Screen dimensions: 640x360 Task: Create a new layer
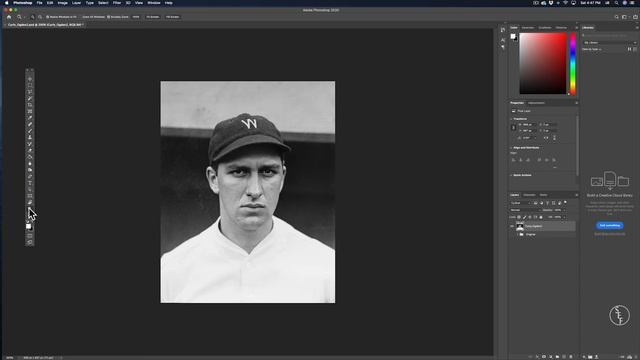564,357
